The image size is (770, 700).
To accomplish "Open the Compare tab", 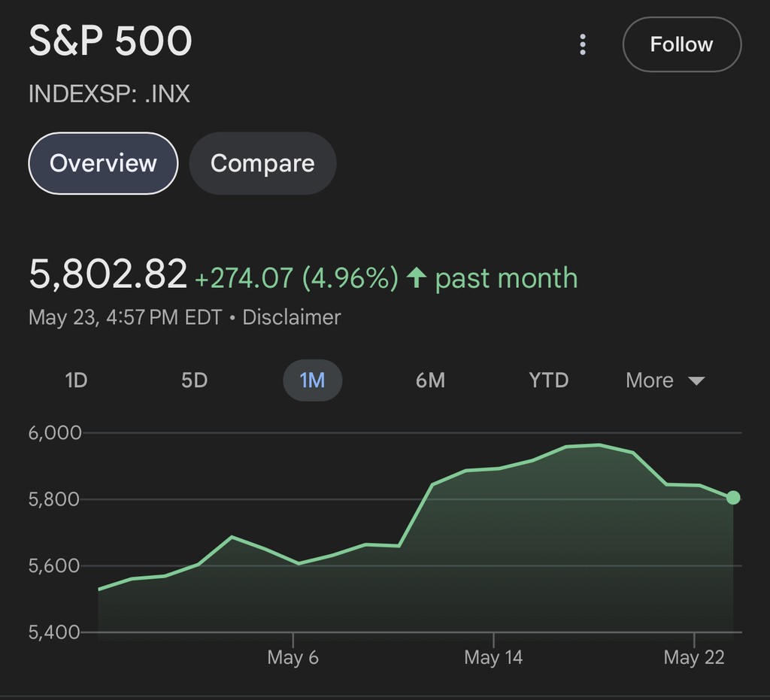I will (x=262, y=163).
